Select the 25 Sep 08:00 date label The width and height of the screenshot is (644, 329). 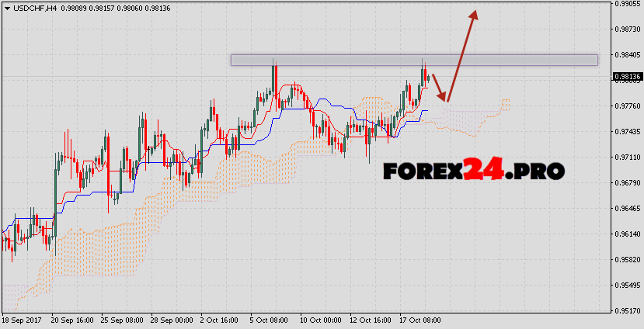click(120, 320)
